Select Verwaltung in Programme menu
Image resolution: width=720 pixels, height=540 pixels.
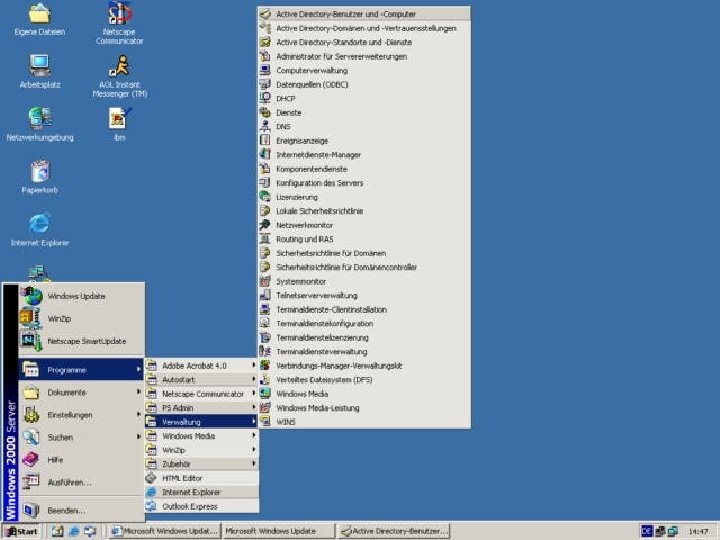201,422
